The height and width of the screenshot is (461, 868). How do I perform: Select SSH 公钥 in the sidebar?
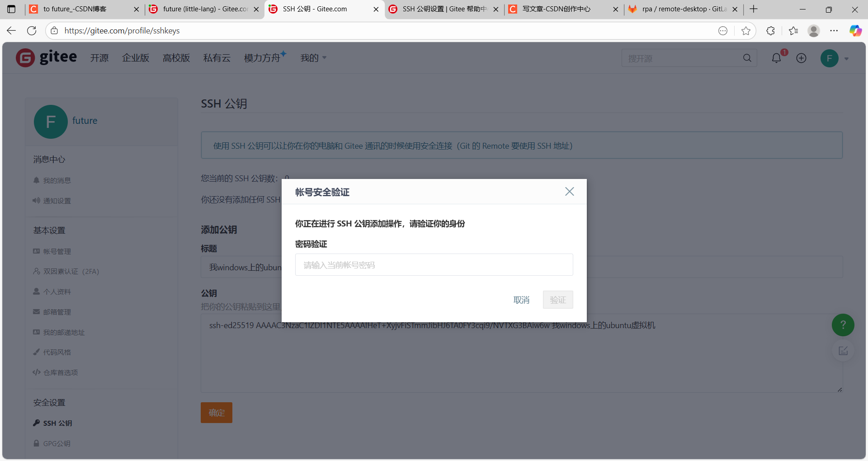tap(57, 423)
